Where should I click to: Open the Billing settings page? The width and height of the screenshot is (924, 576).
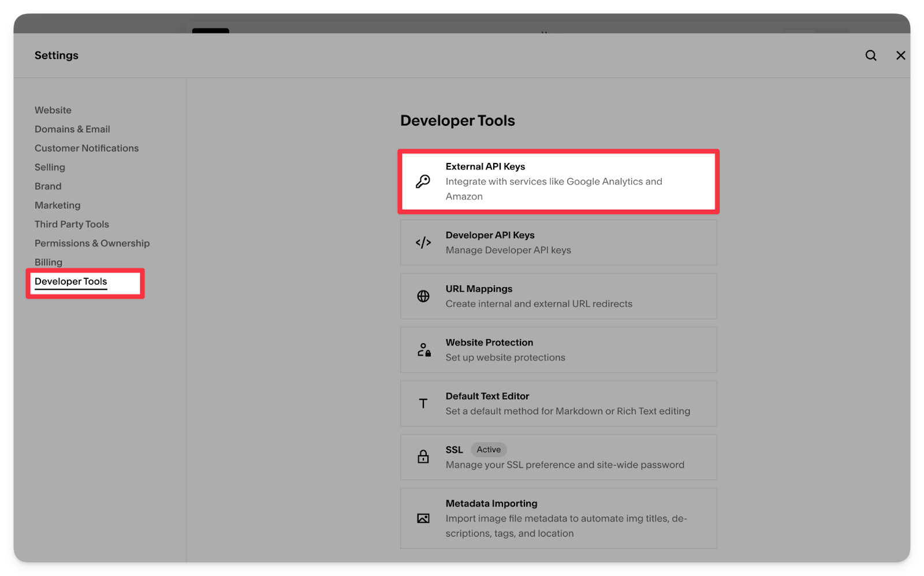tap(49, 262)
